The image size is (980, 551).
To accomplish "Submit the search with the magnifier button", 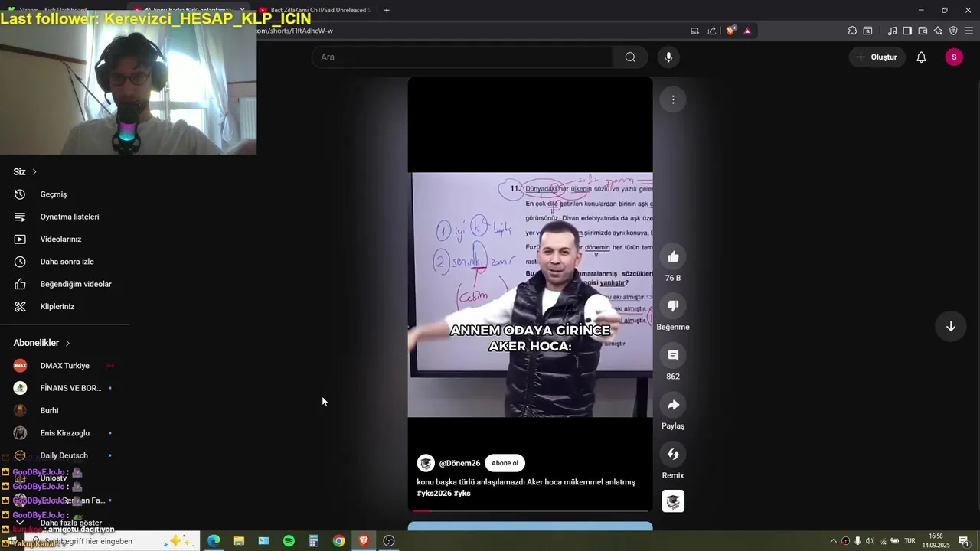I will 630,57.
